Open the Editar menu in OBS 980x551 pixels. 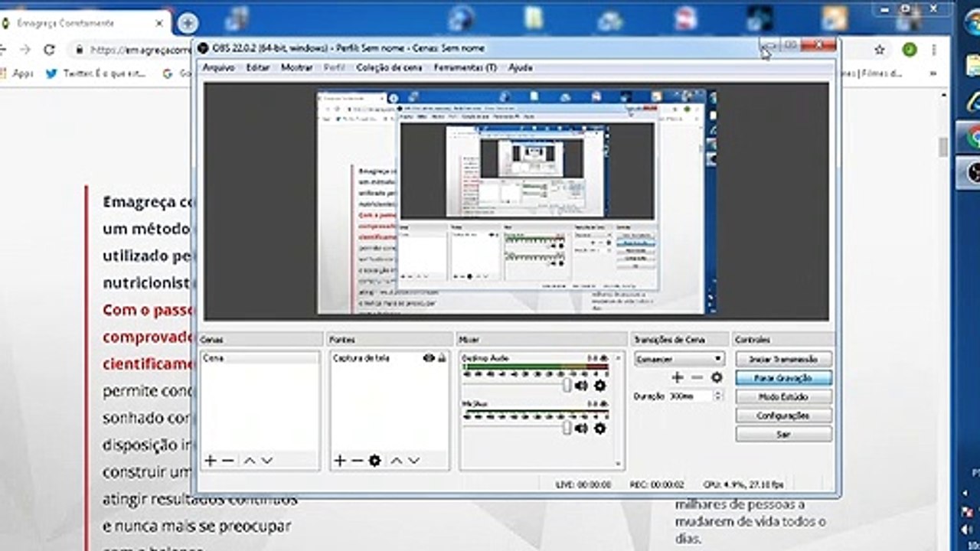click(257, 67)
